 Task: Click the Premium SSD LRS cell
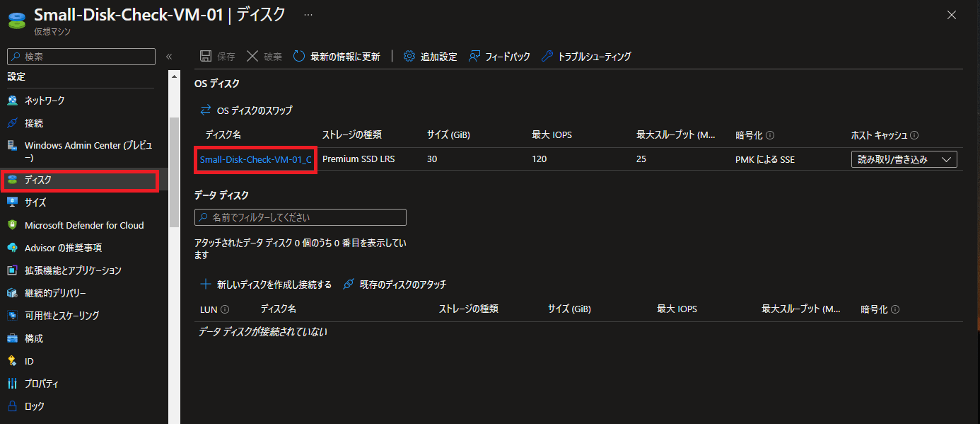tap(358, 159)
